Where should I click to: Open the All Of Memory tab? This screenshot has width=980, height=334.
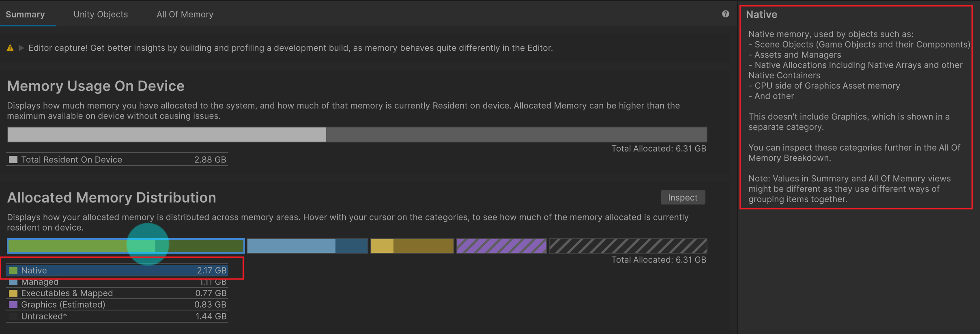(185, 15)
